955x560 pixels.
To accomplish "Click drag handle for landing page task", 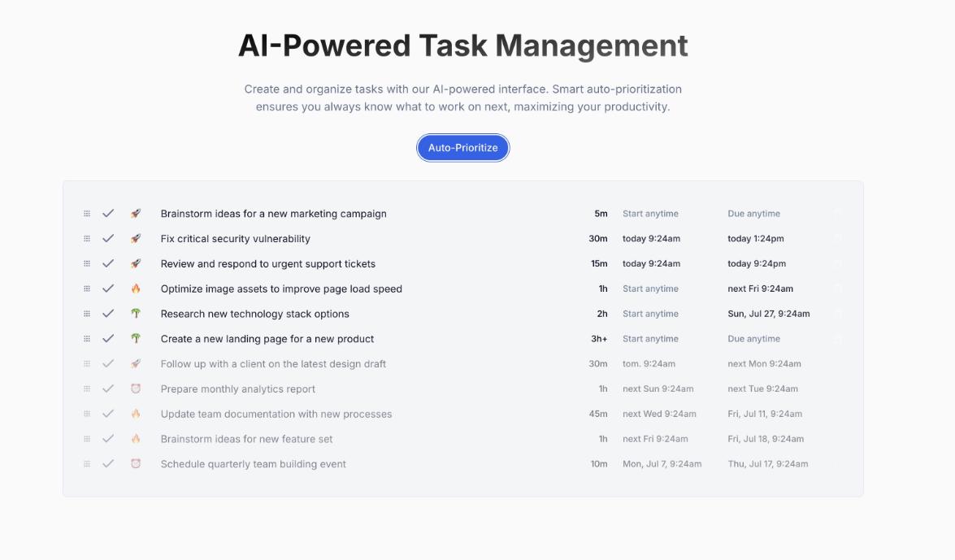I will [87, 339].
